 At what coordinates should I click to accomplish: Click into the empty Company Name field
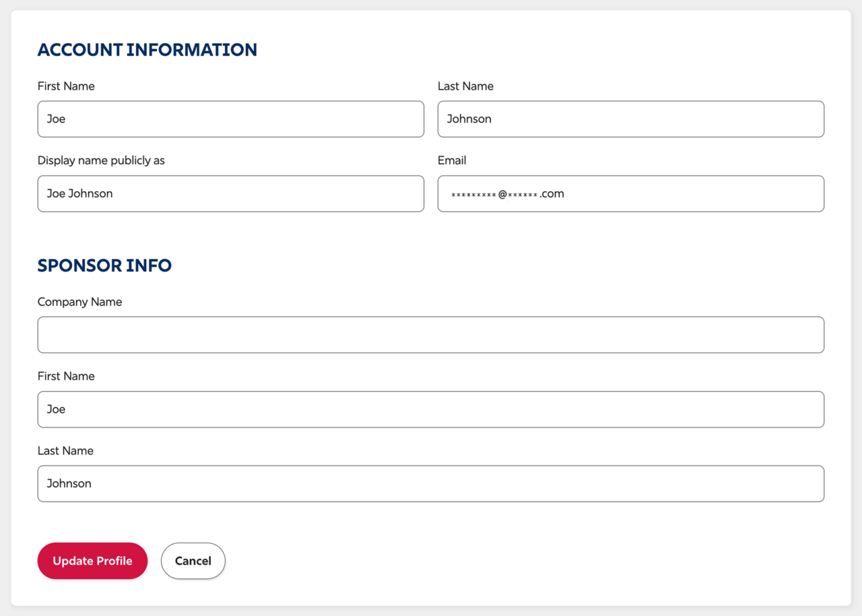(431, 335)
